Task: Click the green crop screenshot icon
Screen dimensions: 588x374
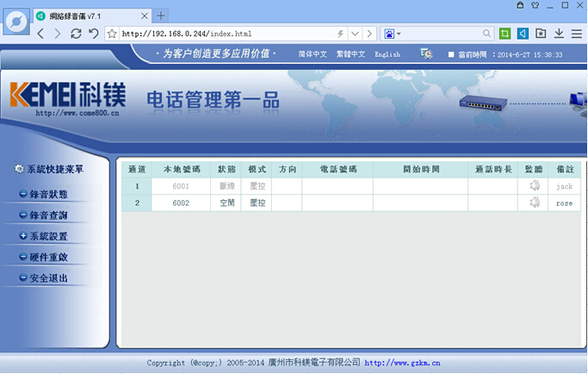Action: (x=504, y=34)
